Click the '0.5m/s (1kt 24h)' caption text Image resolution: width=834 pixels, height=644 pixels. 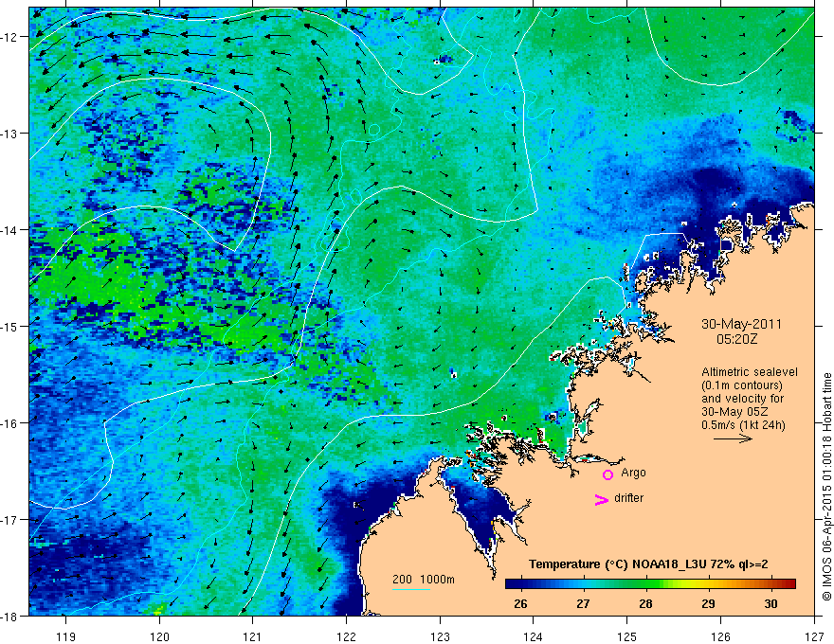pos(743,425)
